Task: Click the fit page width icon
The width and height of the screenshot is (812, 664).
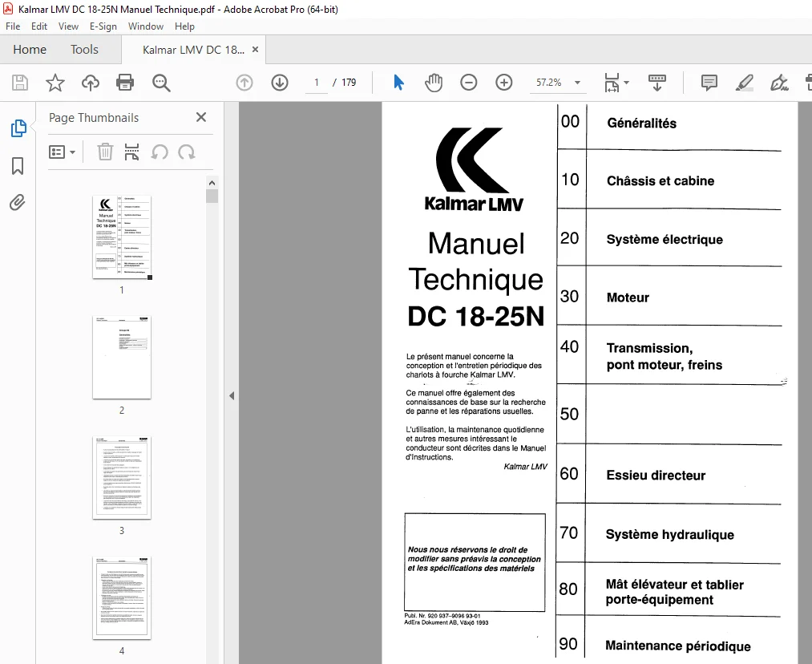Action: pos(612,83)
